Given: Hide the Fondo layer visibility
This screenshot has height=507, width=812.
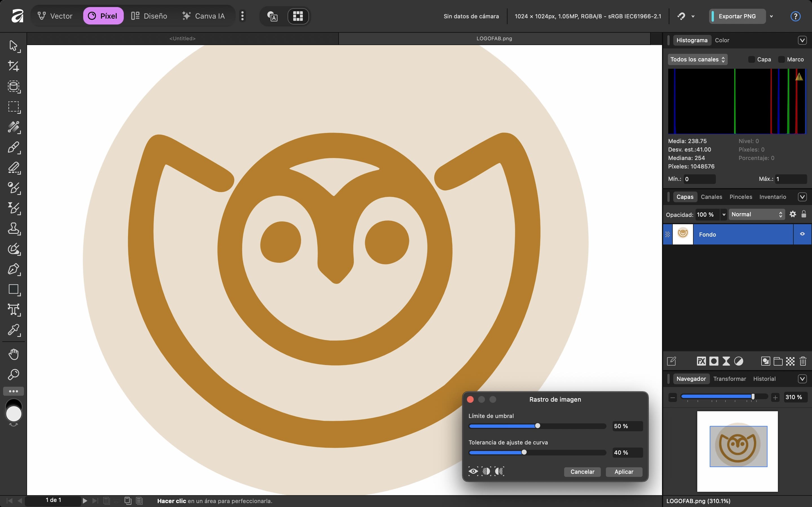Looking at the screenshot, I should coord(802,234).
